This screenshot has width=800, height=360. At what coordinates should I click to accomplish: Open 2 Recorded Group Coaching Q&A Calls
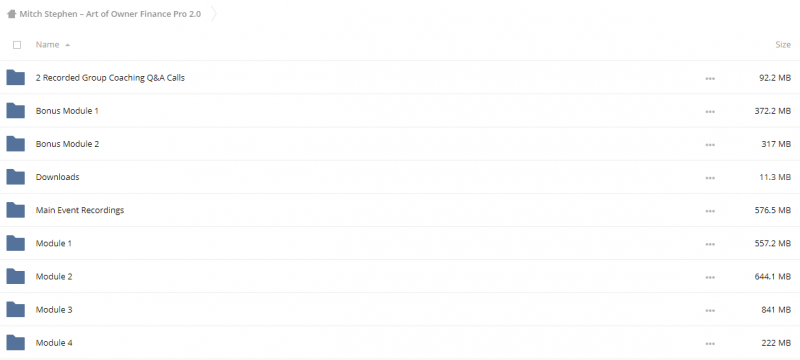coord(110,78)
